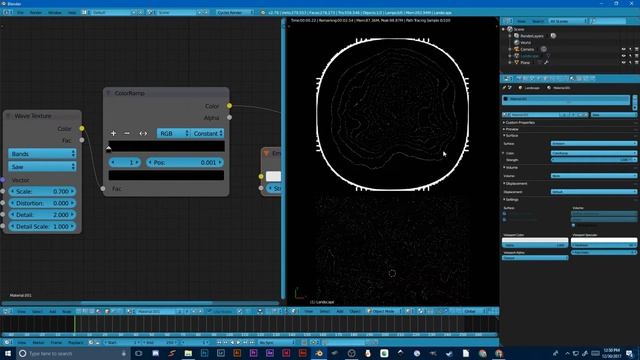Click the green current-frame marker in timeline

point(75,324)
